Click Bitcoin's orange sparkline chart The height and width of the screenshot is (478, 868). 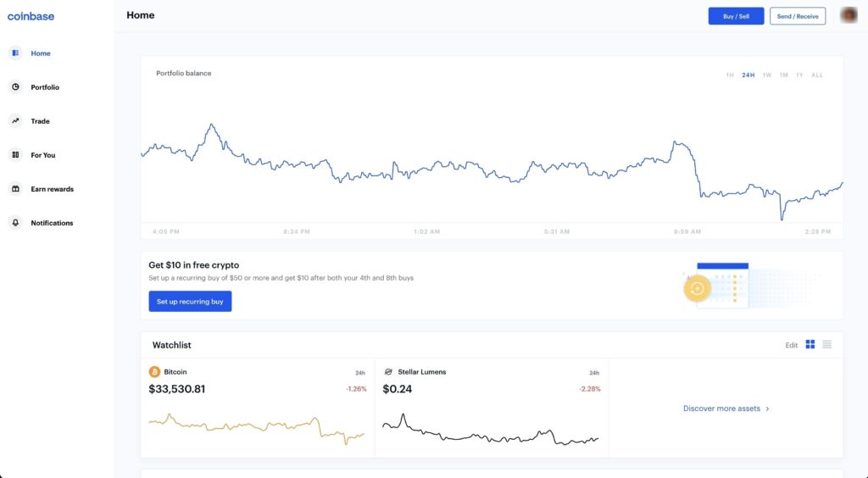pyautogui.click(x=256, y=429)
